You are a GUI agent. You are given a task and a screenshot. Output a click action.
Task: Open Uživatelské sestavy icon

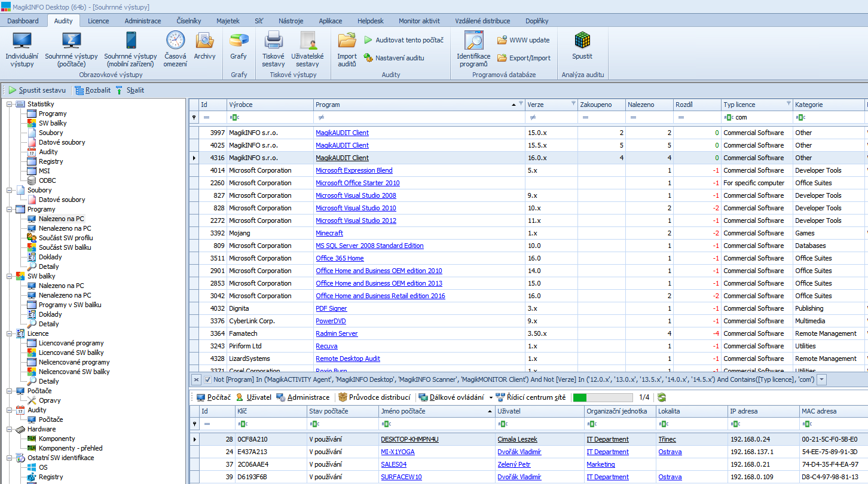click(x=307, y=49)
